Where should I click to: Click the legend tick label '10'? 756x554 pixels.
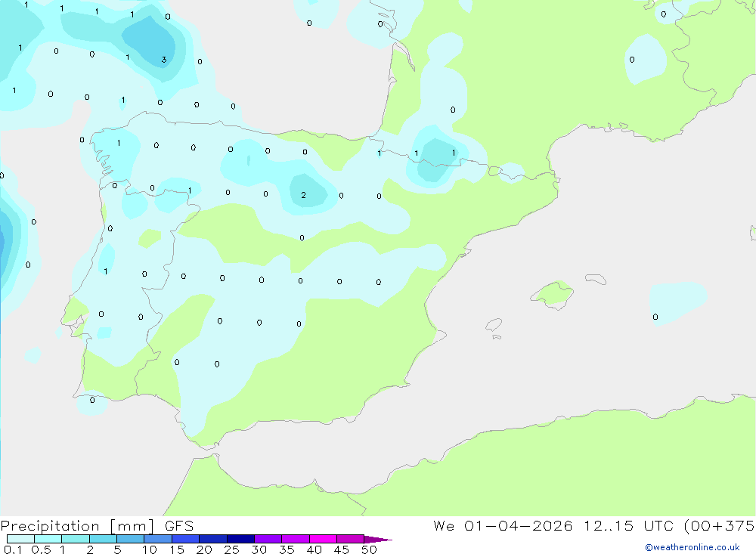click(150, 549)
